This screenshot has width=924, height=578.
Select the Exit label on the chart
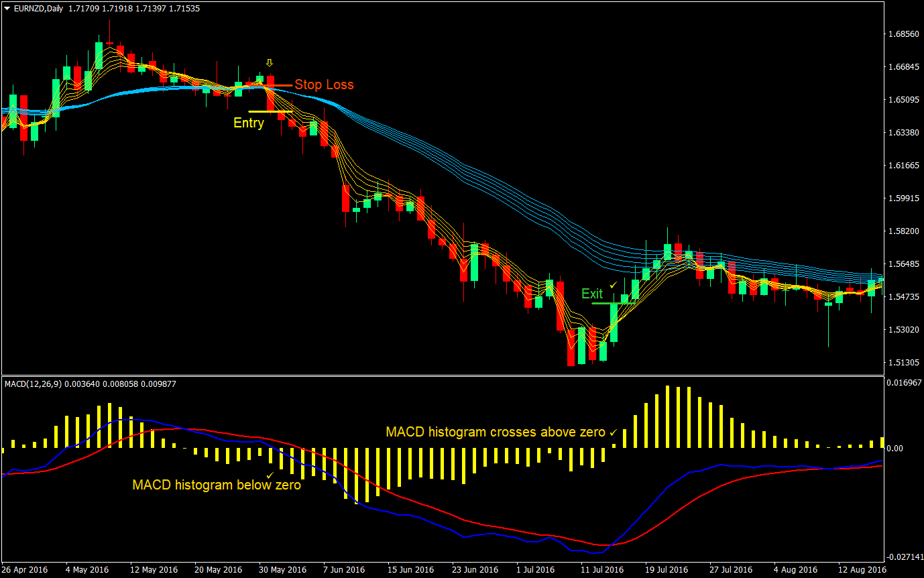(593, 293)
